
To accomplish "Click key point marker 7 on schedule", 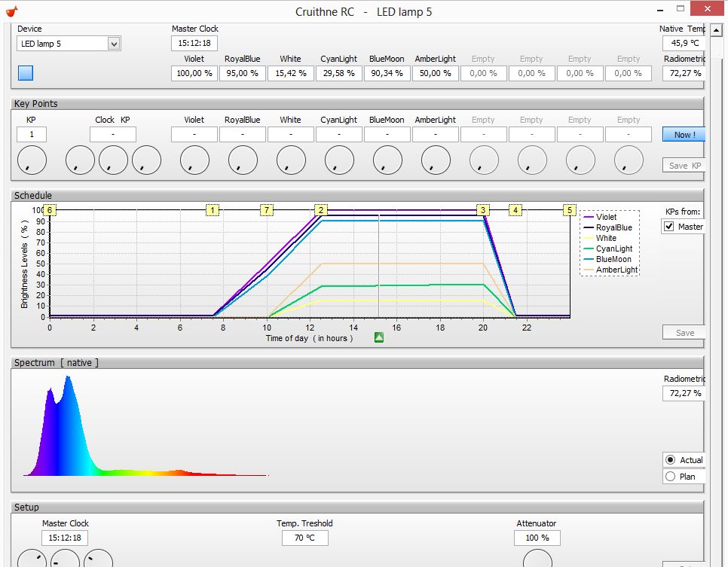I will pos(267,210).
